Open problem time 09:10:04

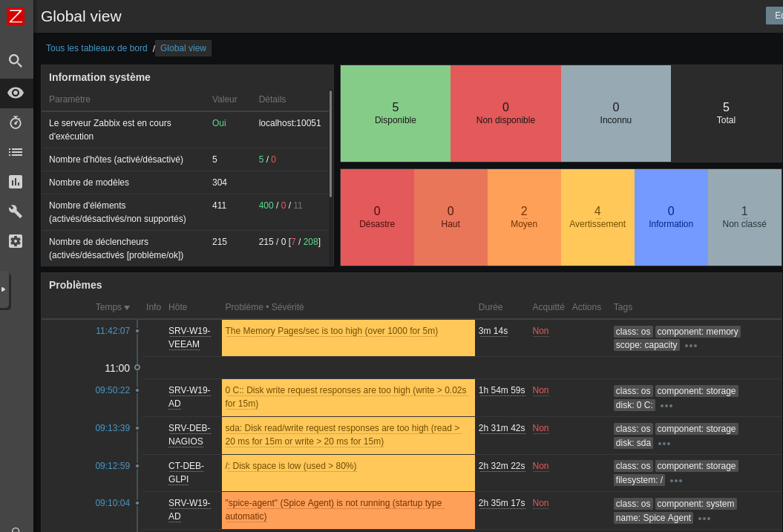pos(113,503)
